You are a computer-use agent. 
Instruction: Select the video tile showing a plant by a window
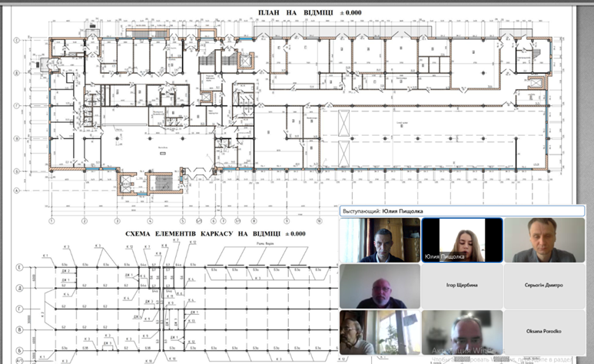coord(380,333)
